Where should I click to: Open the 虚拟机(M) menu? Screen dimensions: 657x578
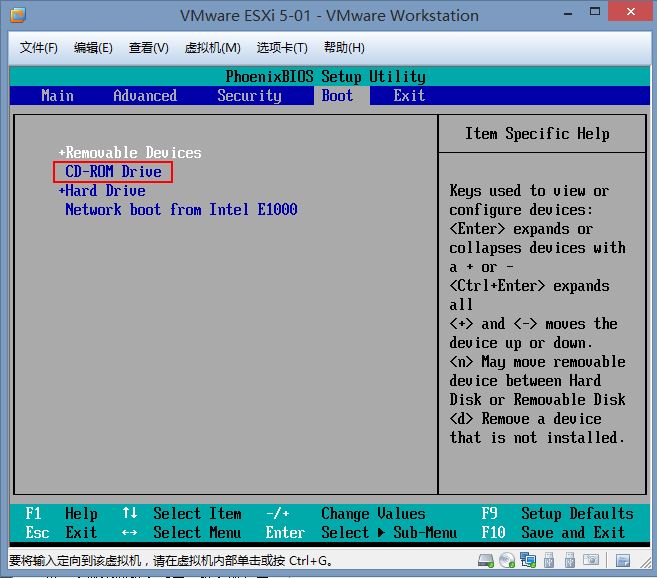point(212,48)
